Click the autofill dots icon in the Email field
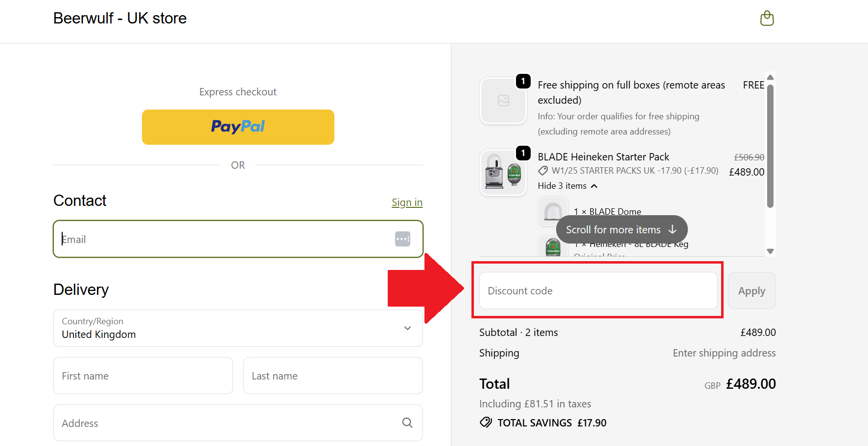 (x=402, y=239)
